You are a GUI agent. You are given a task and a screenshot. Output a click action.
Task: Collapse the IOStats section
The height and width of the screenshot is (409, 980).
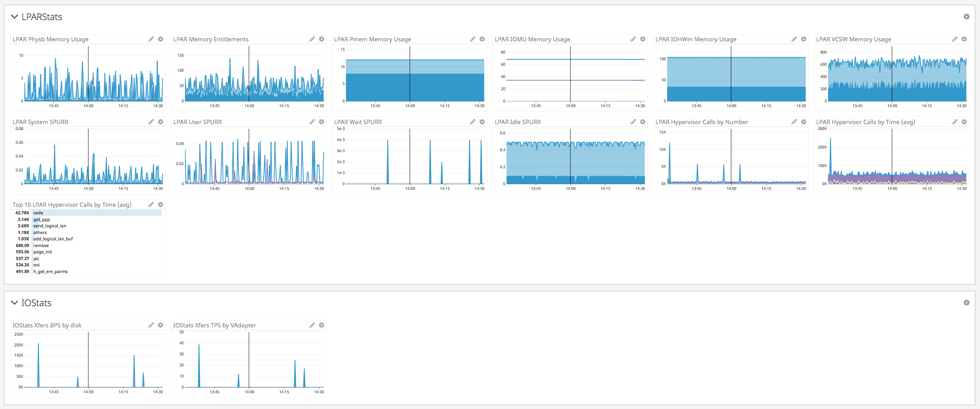14,303
